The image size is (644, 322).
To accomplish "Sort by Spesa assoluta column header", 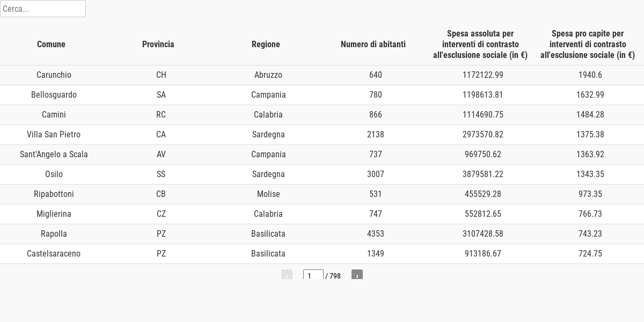I will [480, 44].
